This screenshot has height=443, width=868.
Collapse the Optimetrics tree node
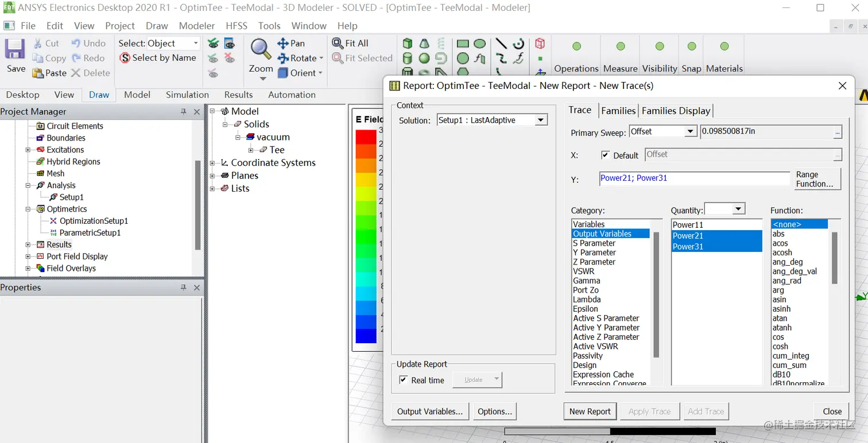(x=28, y=209)
